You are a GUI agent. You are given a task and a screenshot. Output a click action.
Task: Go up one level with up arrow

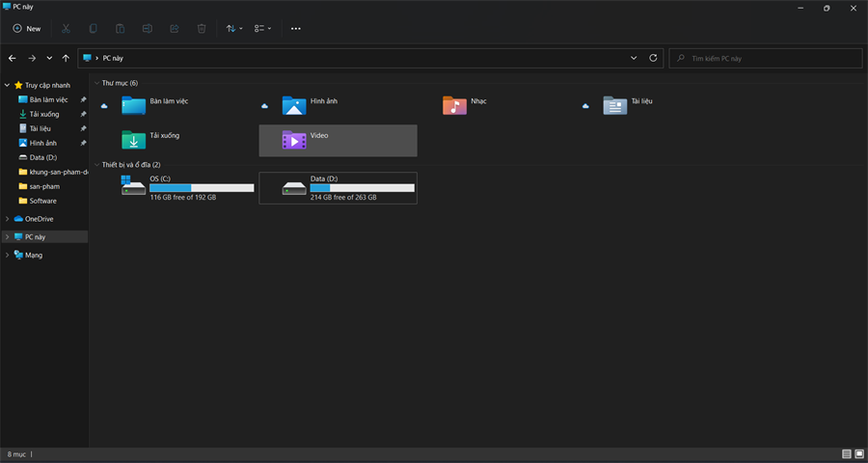[x=66, y=58]
